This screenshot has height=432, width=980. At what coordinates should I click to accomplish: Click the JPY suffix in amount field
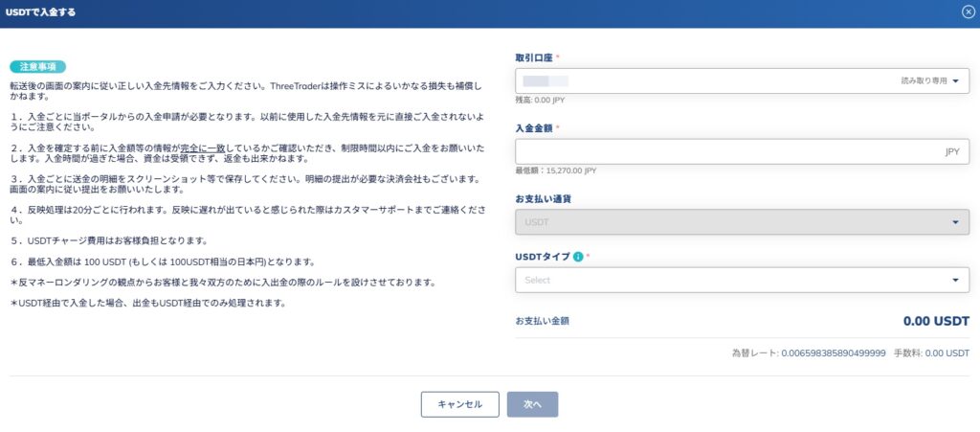coord(951,151)
